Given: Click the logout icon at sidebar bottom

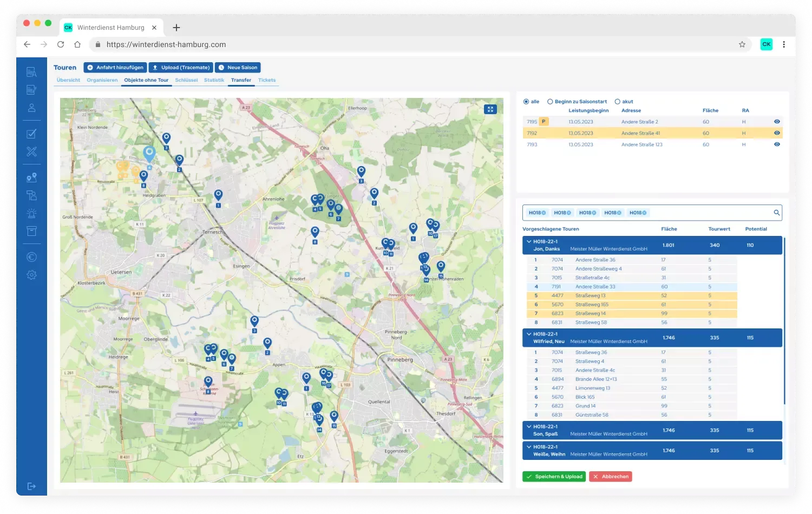Looking at the screenshot, I should tap(31, 486).
